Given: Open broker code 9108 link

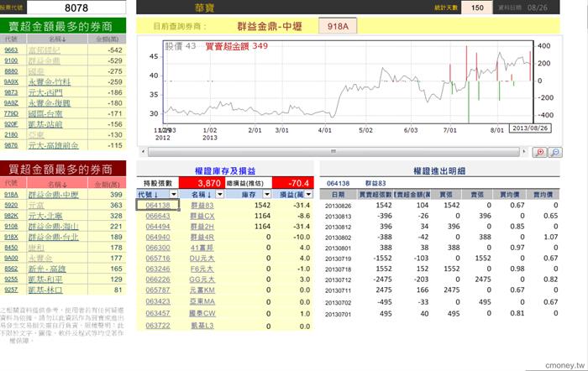Looking at the screenshot, I should 11,227.
